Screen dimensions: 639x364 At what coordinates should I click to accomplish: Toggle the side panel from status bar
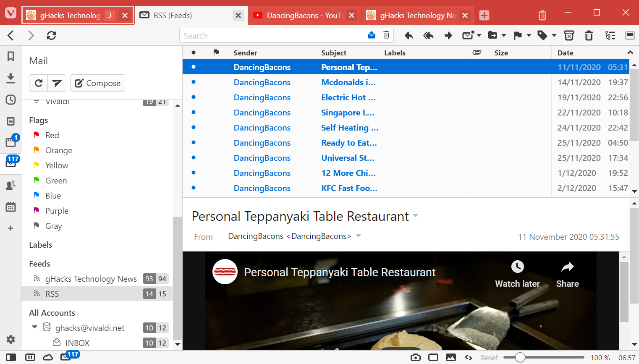(x=11, y=357)
